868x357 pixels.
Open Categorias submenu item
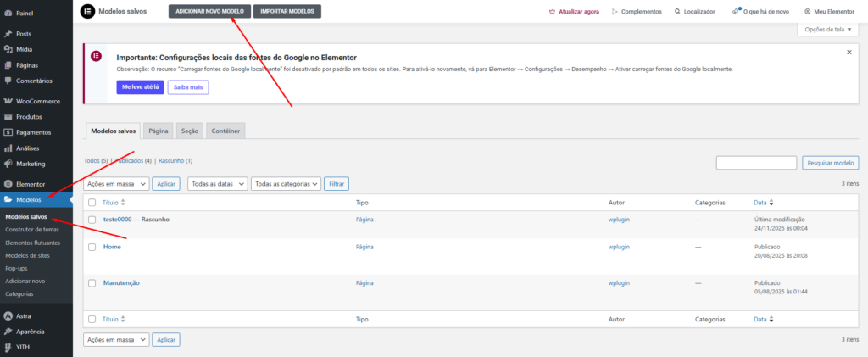point(19,294)
